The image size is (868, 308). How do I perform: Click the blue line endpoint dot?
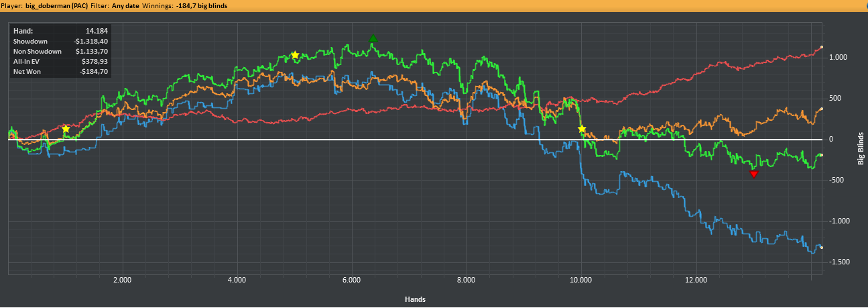pos(822,248)
